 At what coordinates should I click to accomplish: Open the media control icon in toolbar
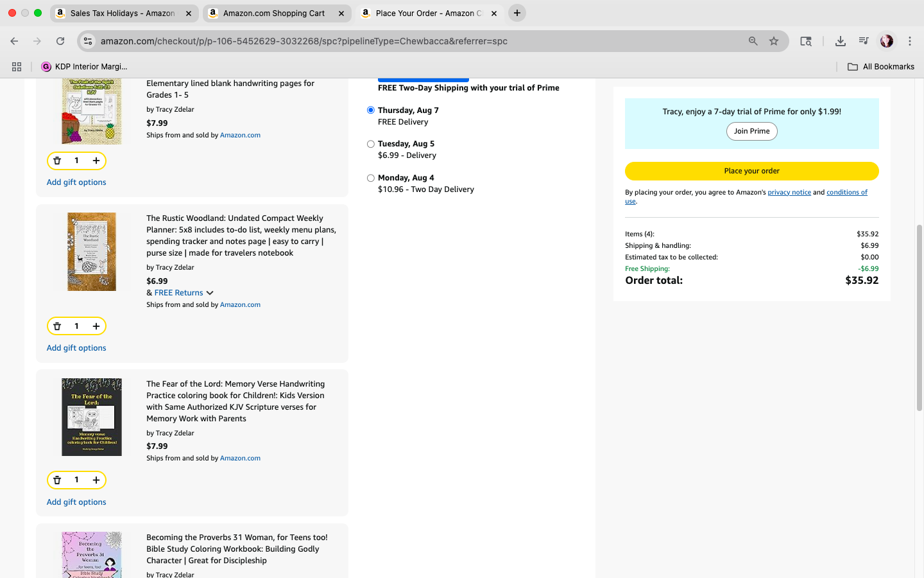point(863,41)
